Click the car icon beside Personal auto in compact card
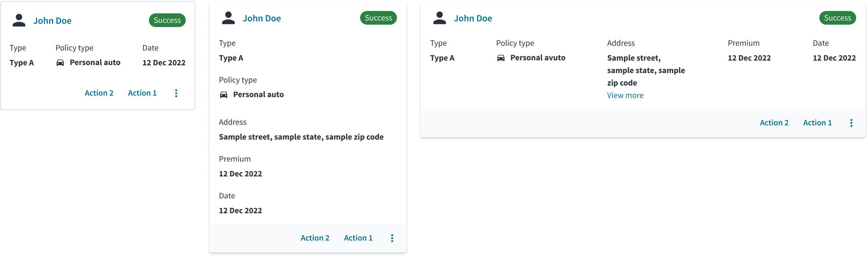The width and height of the screenshot is (868, 256). pos(60,63)
